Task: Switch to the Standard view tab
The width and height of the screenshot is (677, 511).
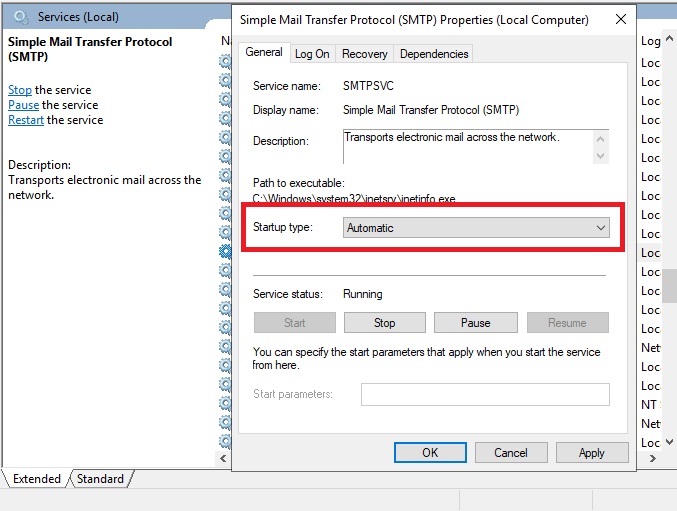Action: 100,479
